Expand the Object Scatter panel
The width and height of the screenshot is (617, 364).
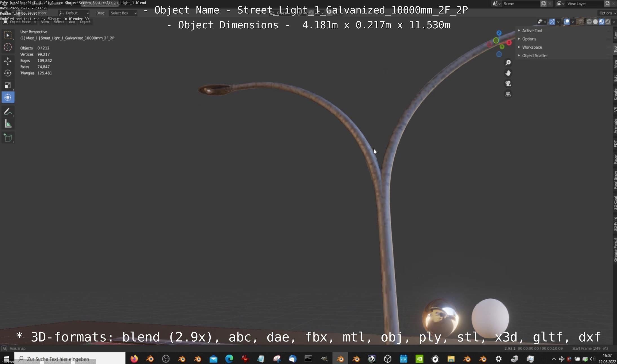534,55
